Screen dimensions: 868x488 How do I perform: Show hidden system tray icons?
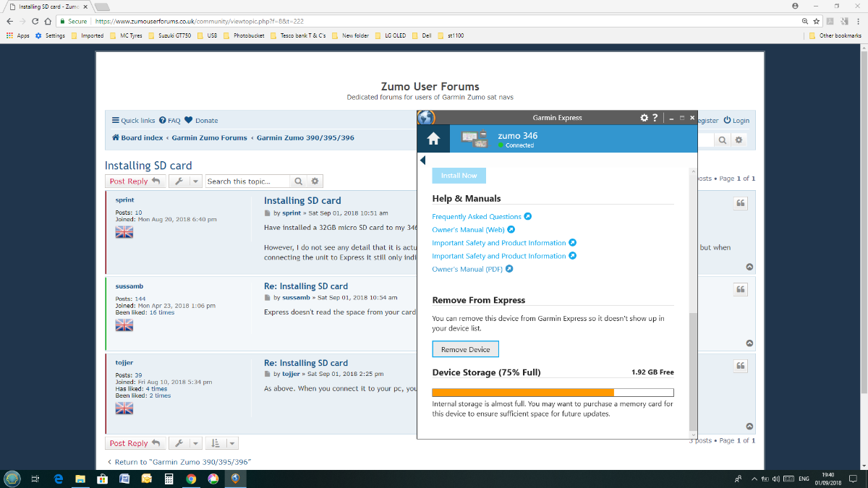(x=754, y=479)
